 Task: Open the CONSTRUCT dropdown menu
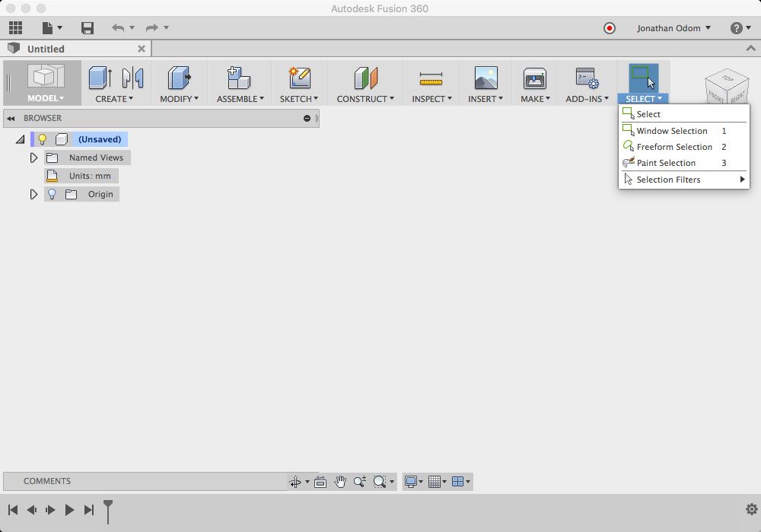[365, 98]
